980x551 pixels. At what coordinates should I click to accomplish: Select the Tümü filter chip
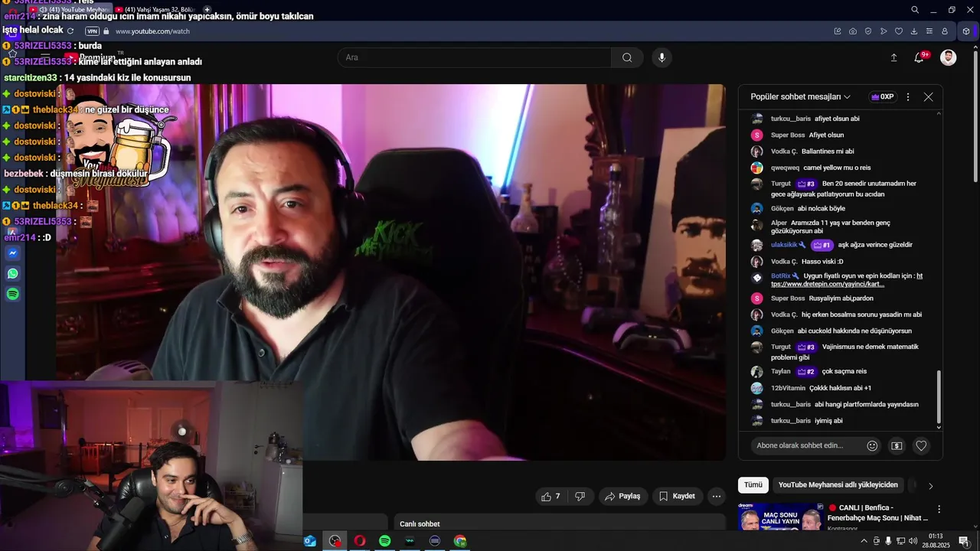753,485
